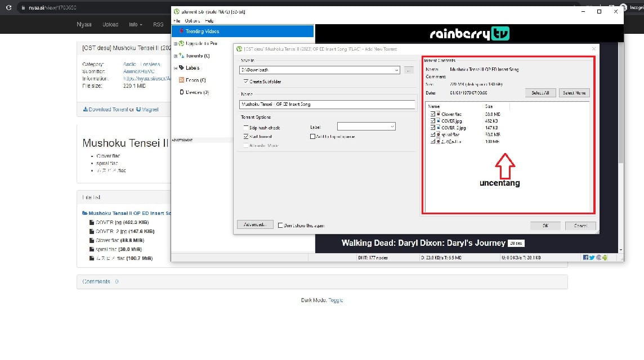Click the Labels tag icon in sidebar

click(x=181, y=67)
